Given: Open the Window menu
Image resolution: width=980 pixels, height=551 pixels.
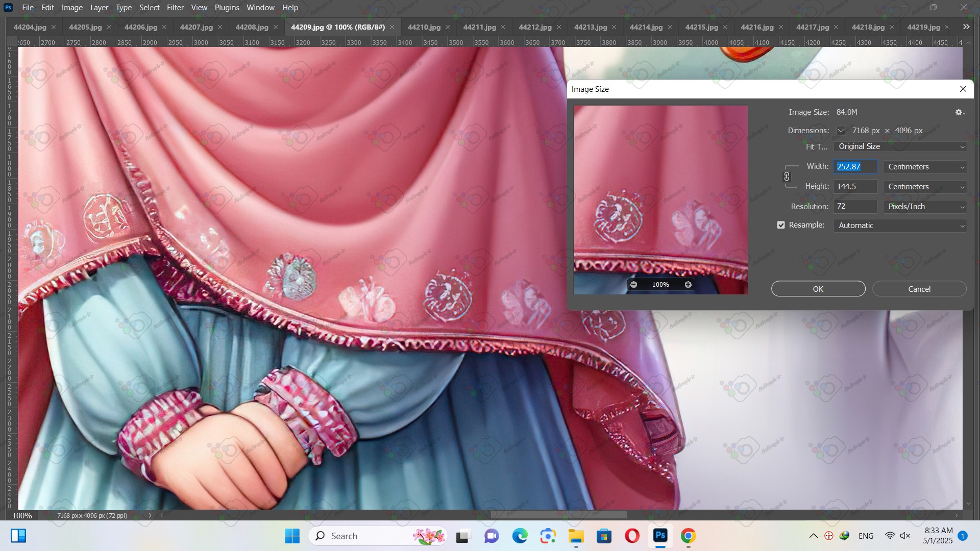Looking at the screenshot, I should 260,8.
